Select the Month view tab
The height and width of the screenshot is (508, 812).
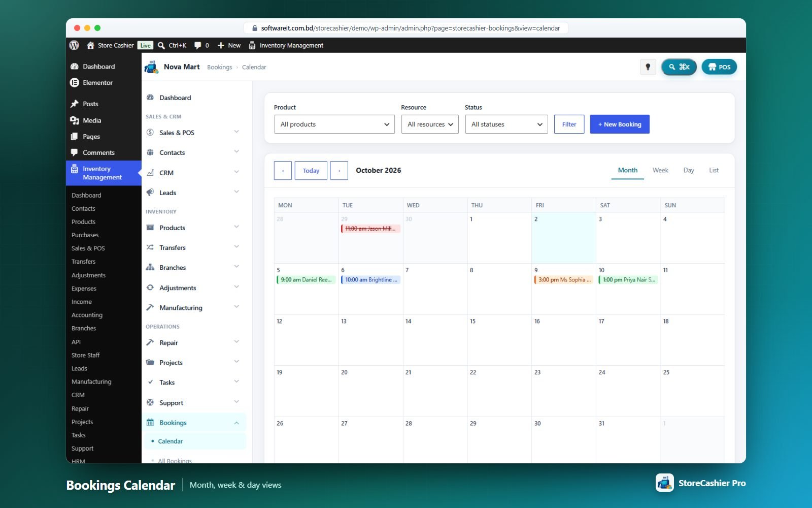click(x=628, y=170)
